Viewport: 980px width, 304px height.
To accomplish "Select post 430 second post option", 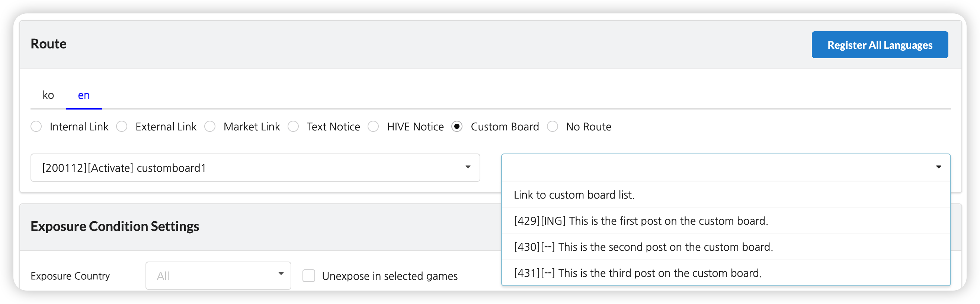I will (643, 247).
